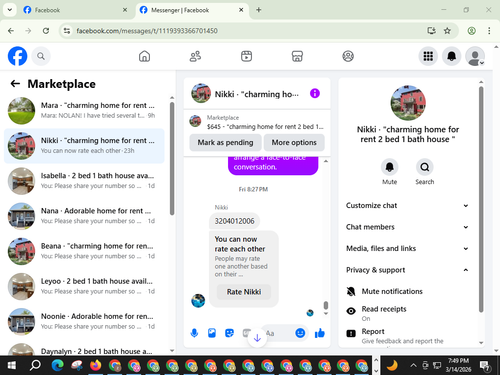Open the Windows notification center icon

tap(485, 366)
